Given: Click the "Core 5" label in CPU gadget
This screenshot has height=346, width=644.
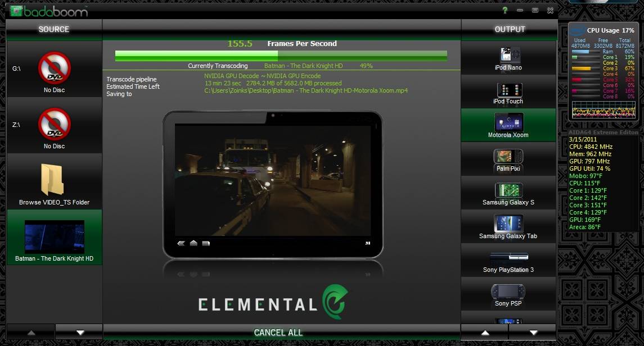Looking at the screenshot, I should (610, 80).
